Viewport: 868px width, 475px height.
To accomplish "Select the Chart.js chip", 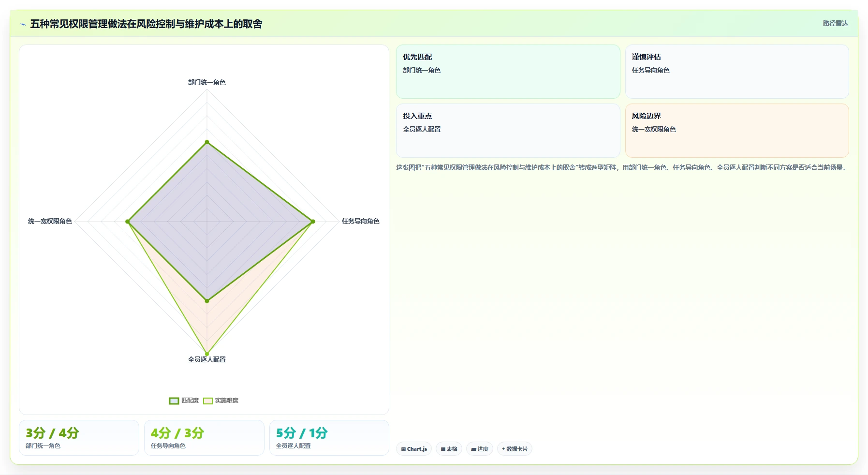I will tap(414, 449).
